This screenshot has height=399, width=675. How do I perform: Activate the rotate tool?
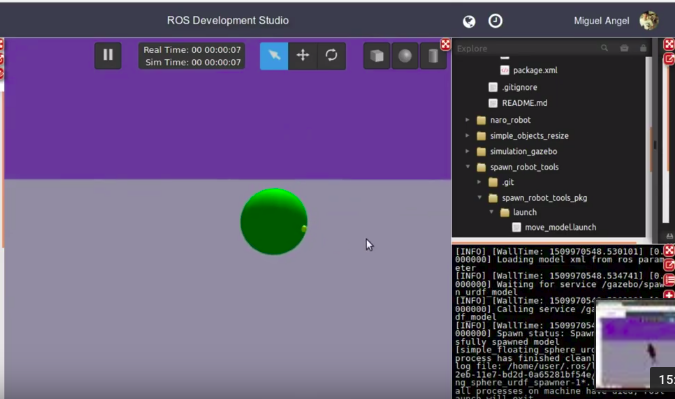click(331, 56)
